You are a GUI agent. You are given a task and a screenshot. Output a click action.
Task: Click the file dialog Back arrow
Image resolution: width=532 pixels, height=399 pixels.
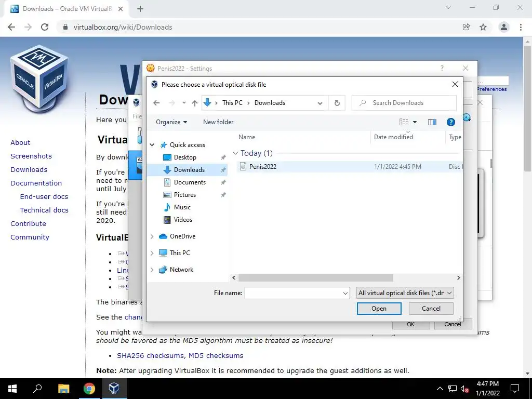(x=156, y=103)
